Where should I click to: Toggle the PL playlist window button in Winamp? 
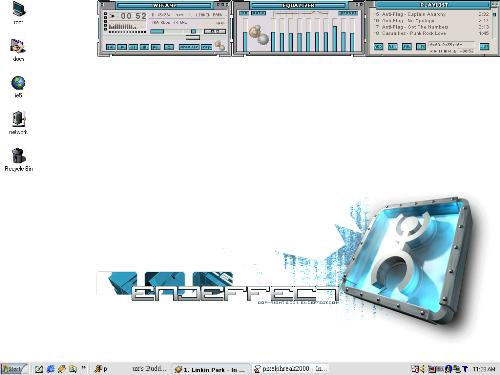pyautogui.click(x=220, y=31)
